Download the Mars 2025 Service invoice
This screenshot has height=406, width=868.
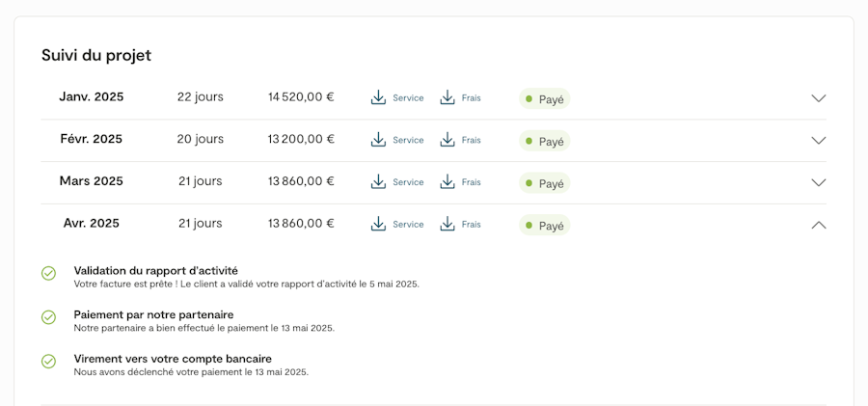[396, 182]
